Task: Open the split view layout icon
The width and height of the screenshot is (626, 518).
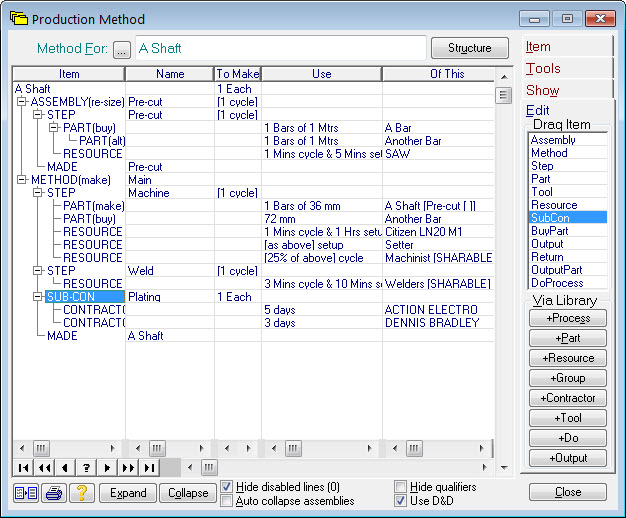Action: [26, 493]
